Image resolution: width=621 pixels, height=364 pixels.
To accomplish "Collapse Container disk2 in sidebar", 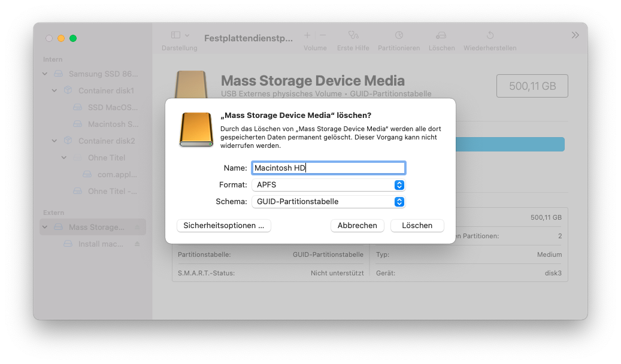I will click(54, 141).
